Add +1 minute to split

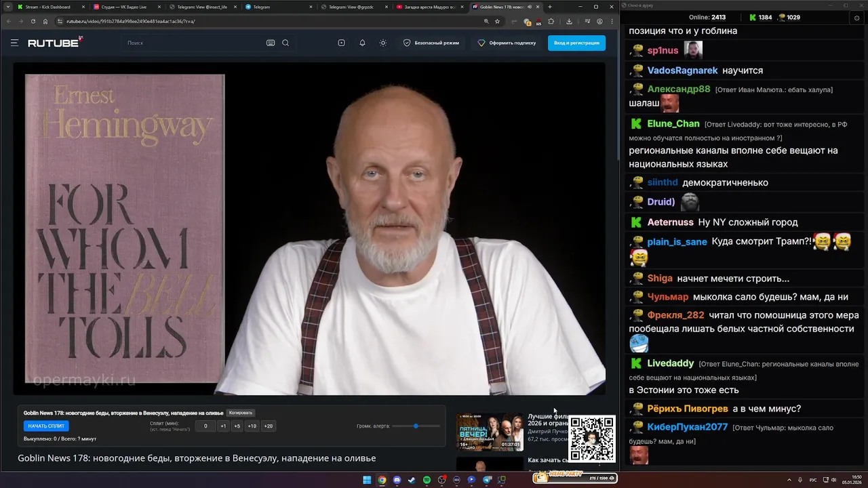(223, 426)
